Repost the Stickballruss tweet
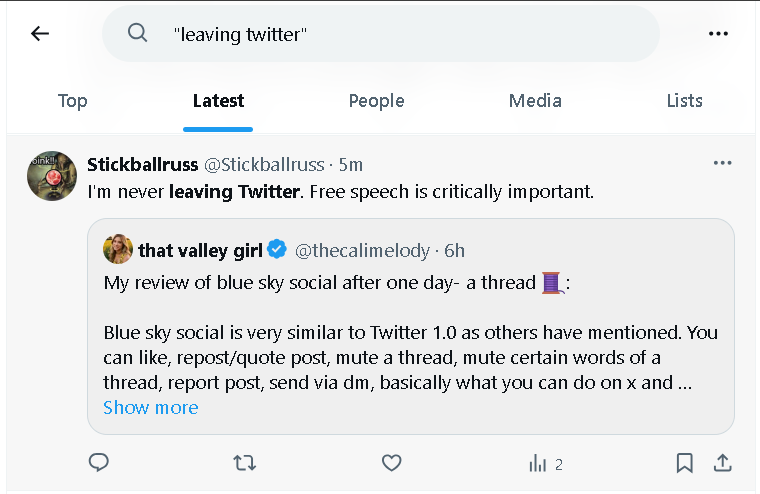 coord(244,463)
